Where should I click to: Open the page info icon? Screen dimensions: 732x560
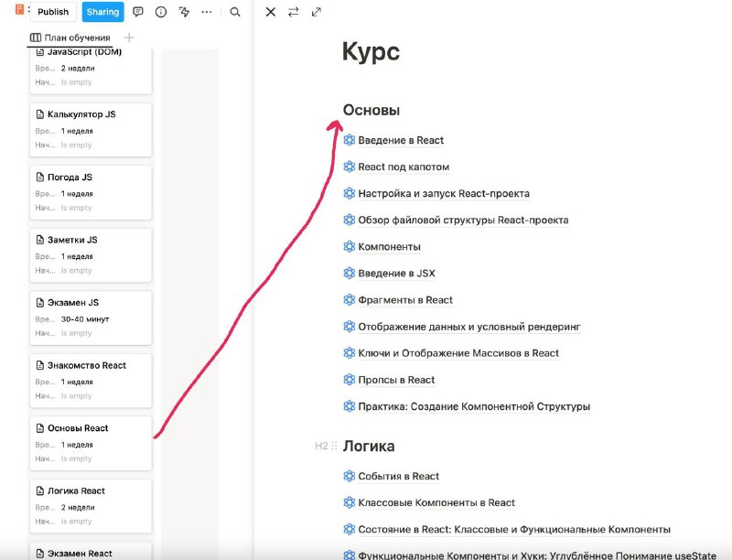(161, 12)
